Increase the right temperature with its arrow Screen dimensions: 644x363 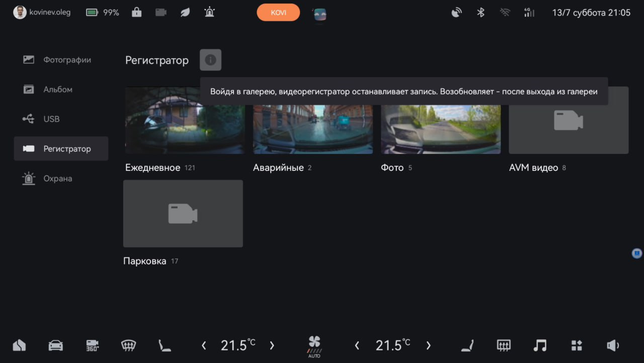click(x=428, y=345)
